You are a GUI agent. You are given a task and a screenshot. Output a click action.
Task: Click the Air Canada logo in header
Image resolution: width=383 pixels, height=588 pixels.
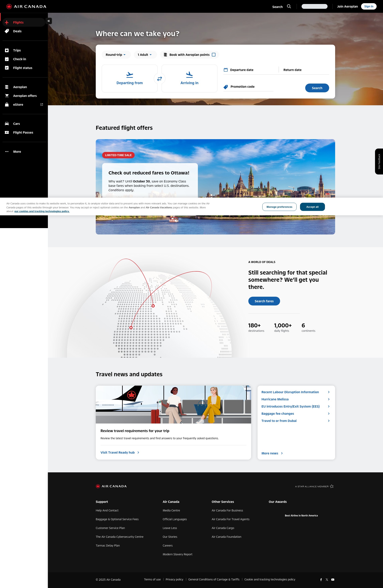pos(27,6)
